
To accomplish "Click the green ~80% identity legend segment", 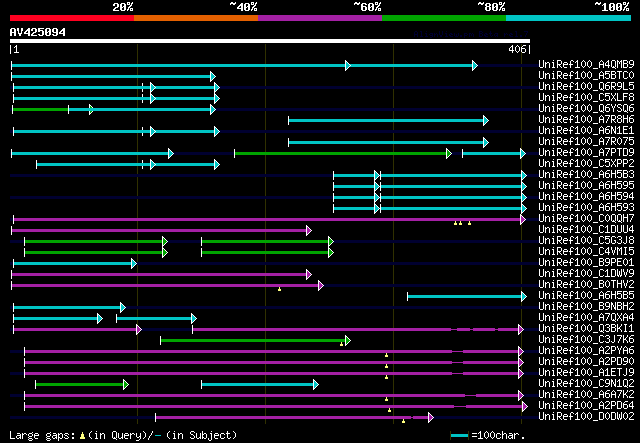I will (x=444, y=18).
